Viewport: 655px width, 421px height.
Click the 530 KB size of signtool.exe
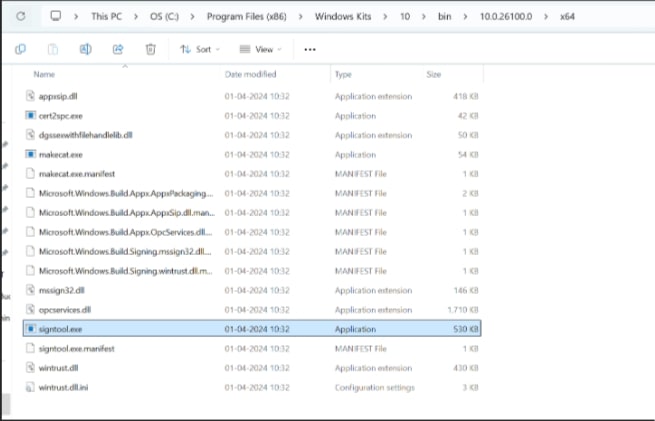(x=466, y=329)
